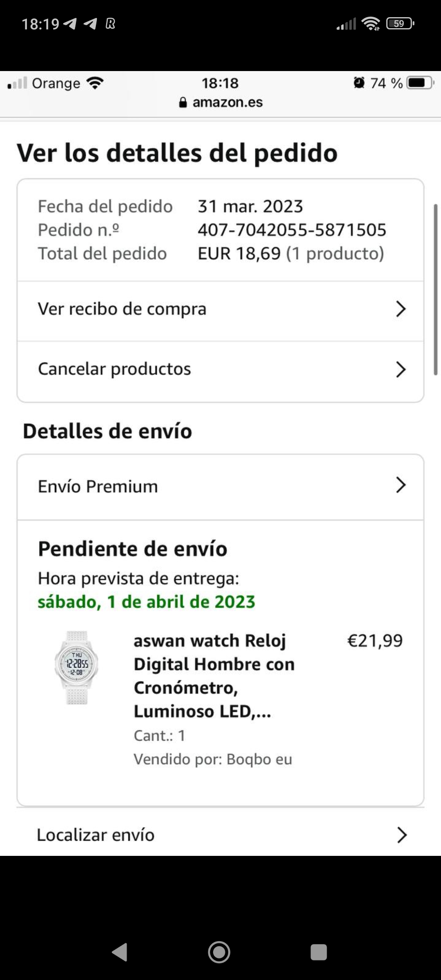This screenshot has height=980, width=441.
Task: Tap the 59 battery indicator icon
Action: [x=400, y=24]
